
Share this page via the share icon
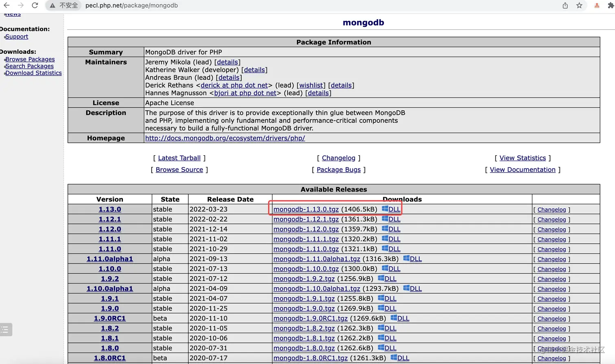pos(565,5)
